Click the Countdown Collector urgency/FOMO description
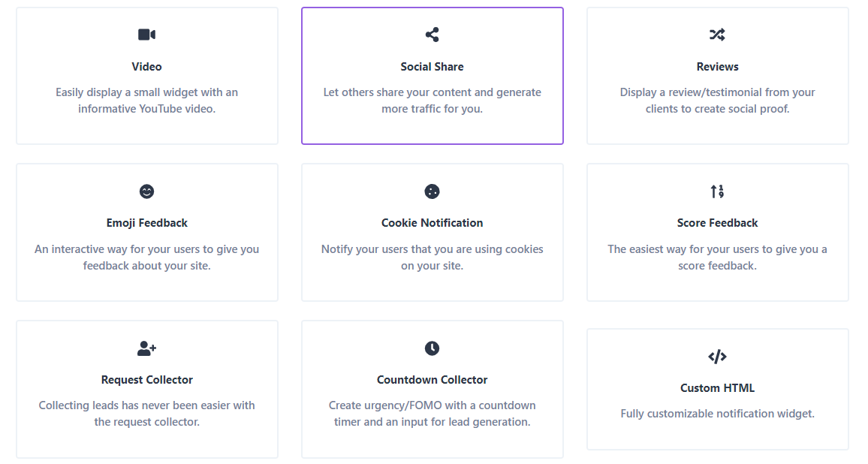Viewport: 868px width, 464px height. [x=432, y=414]
